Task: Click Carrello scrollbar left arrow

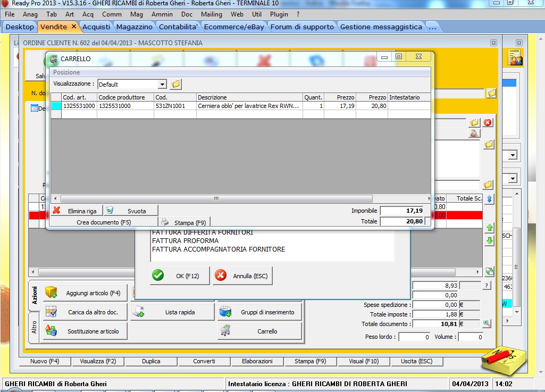Action: [x=55, y=198]
